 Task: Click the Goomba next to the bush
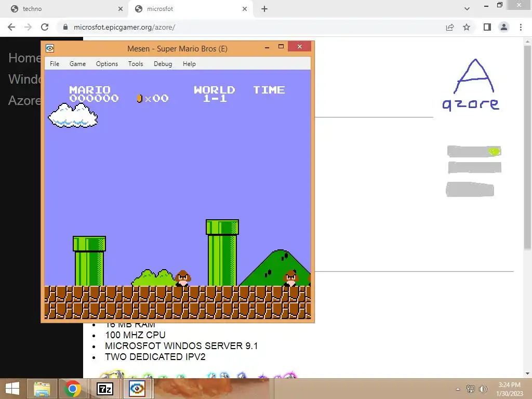[x=183, y=278]
